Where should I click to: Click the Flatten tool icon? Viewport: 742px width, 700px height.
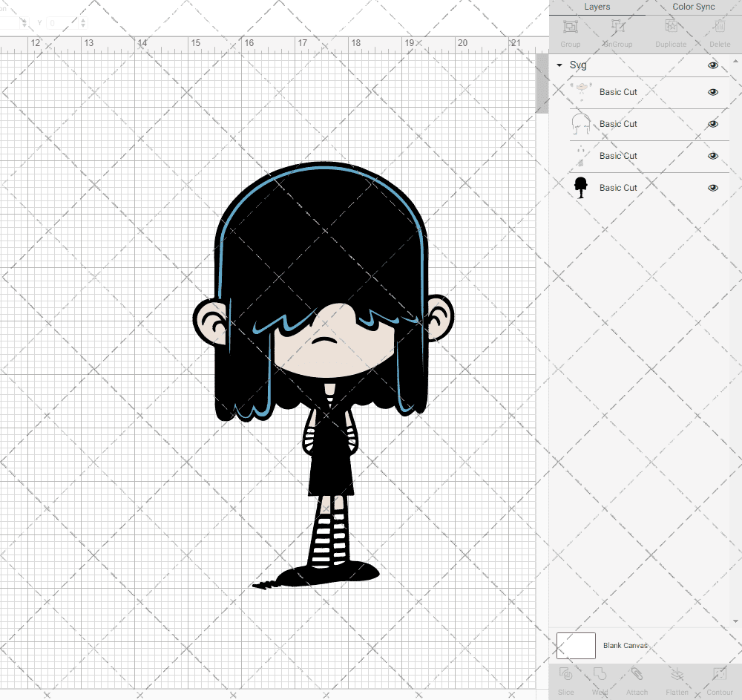click(677, 674)
